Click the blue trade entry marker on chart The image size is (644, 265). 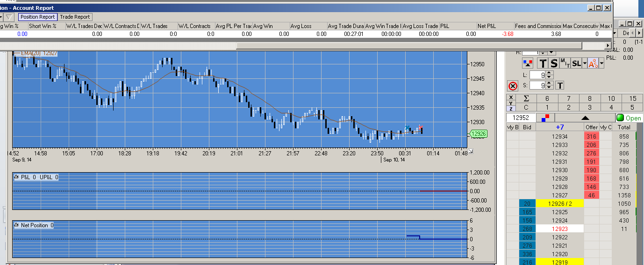[408, 128]
